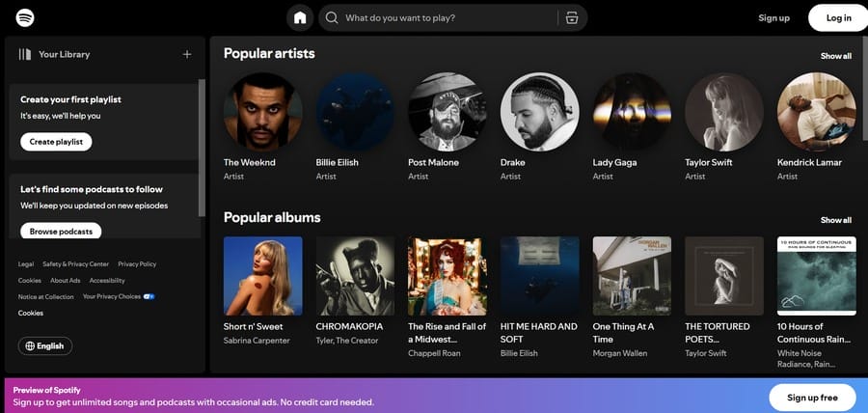Click the main content scrollbar

tap(865, 89)
